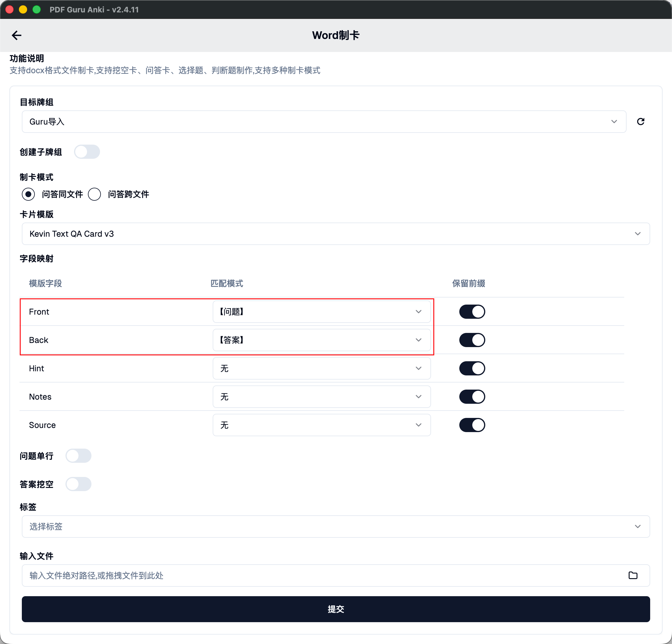The image size is (672, 644).
Task: Click the red close window button
Action: coord(10,9)
